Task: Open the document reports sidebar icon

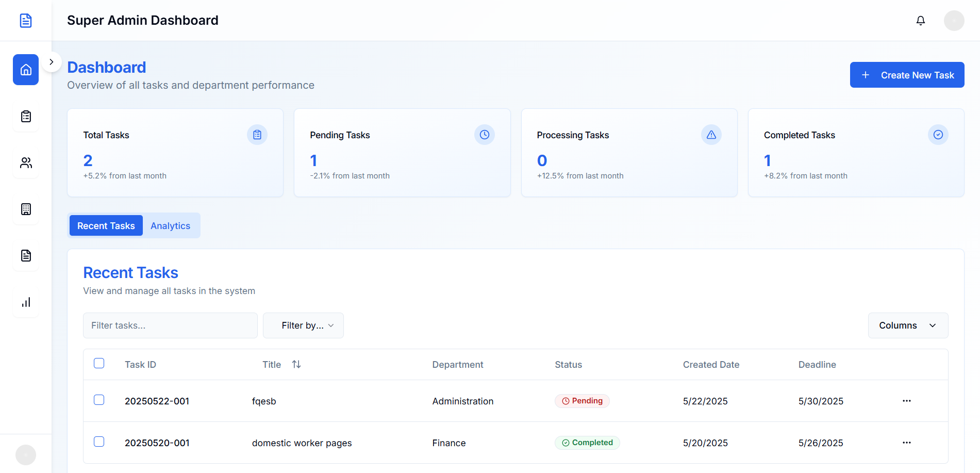Action: [26, 255]
